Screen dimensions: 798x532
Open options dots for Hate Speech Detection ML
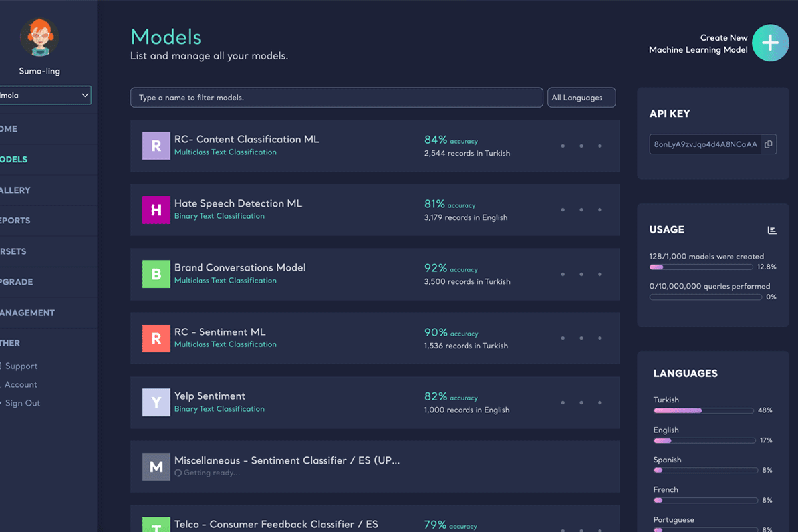[581, 209]
